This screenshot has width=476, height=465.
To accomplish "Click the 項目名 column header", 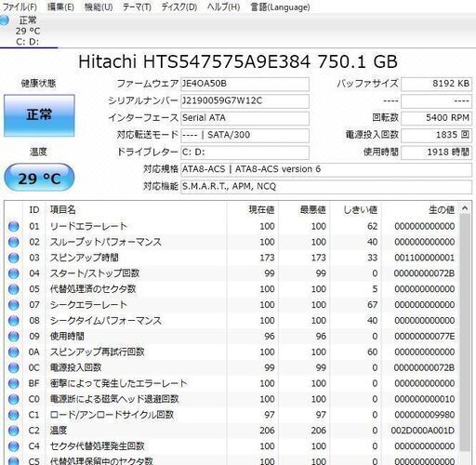I will click(x=136, y=210).
